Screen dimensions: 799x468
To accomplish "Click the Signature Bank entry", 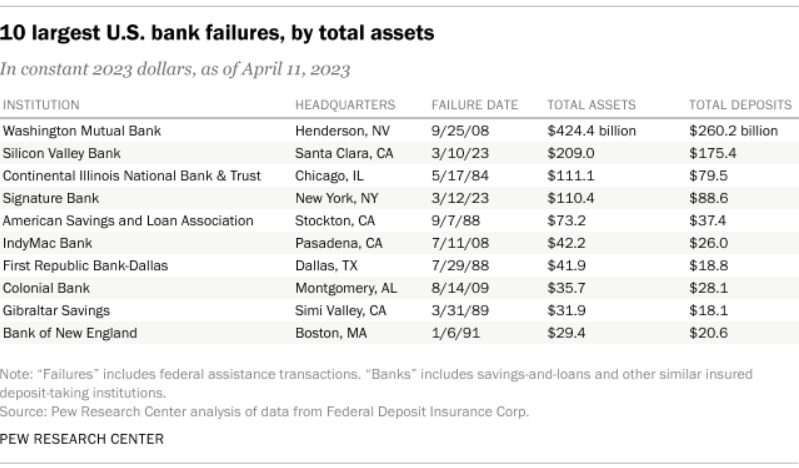I will click(49, 198).
